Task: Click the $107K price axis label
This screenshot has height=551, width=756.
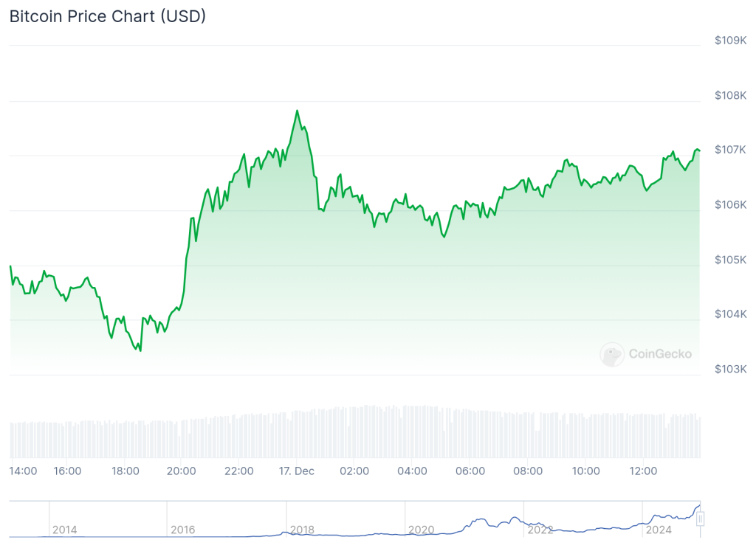Action: coord(730,150)
